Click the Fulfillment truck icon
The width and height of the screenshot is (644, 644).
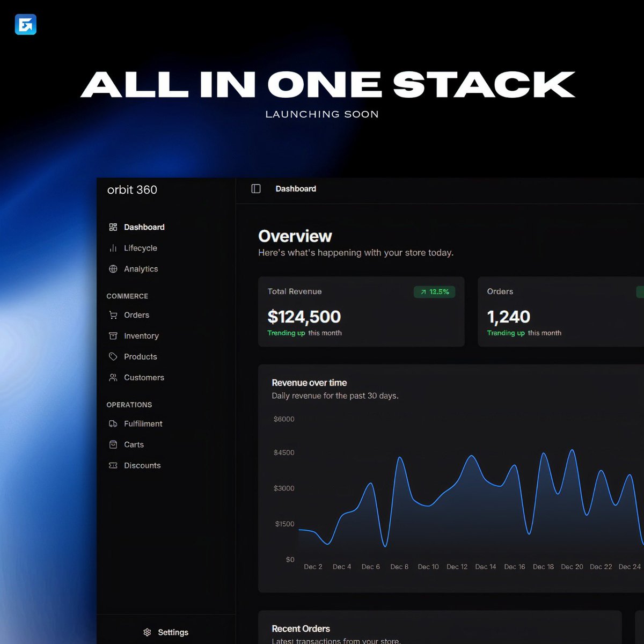coord(113,423)
